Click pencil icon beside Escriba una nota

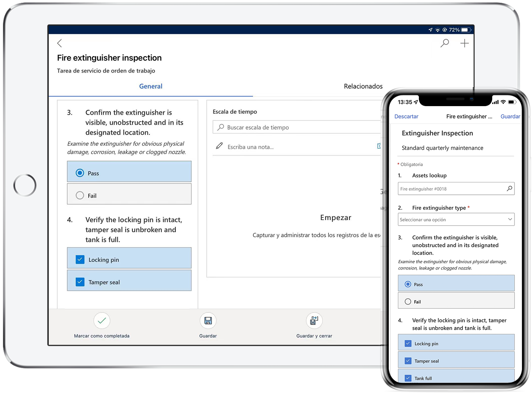[x=219, y=146]
